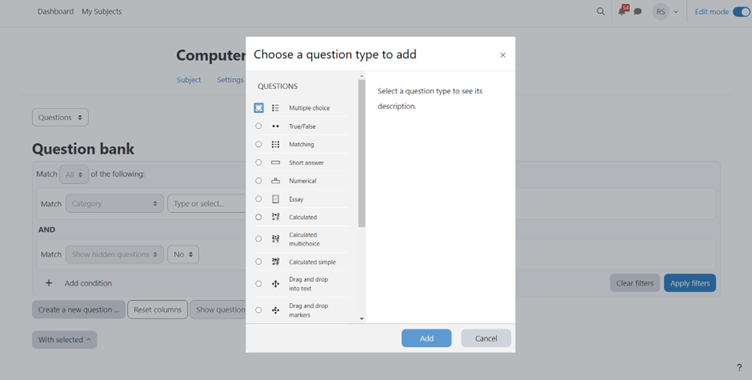Open the RS user menu chevron
The height and width of the screenshot is (380, 752).
click(676, 12)
